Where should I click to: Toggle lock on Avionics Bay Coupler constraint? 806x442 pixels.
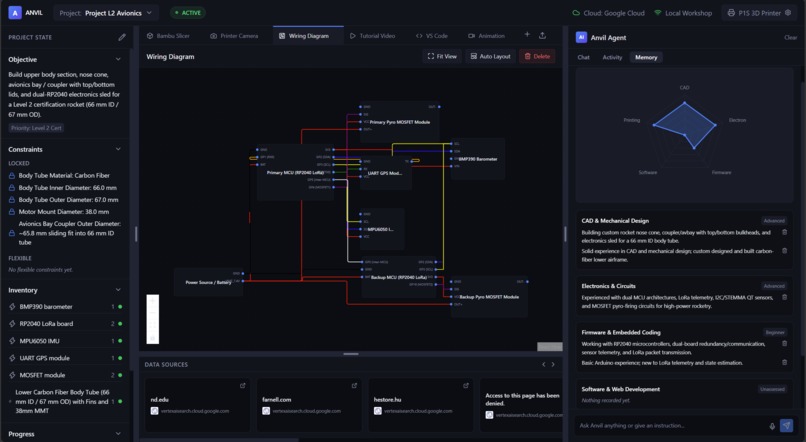click(x=12, y=233)
